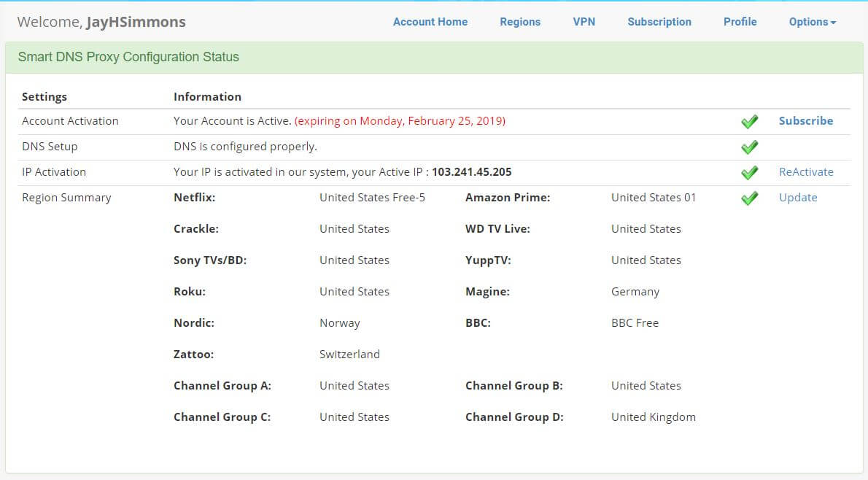This screenshot has height=480, width=868.
Task: Open the Regions page
Action: pyautogui.click(x=519, y=22)
